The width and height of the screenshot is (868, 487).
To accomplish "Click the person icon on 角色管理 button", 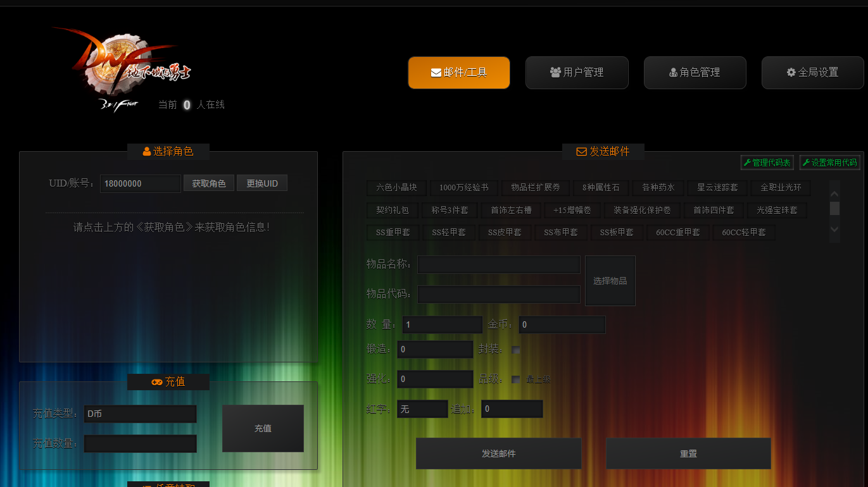I will click(x=673, y=72).
